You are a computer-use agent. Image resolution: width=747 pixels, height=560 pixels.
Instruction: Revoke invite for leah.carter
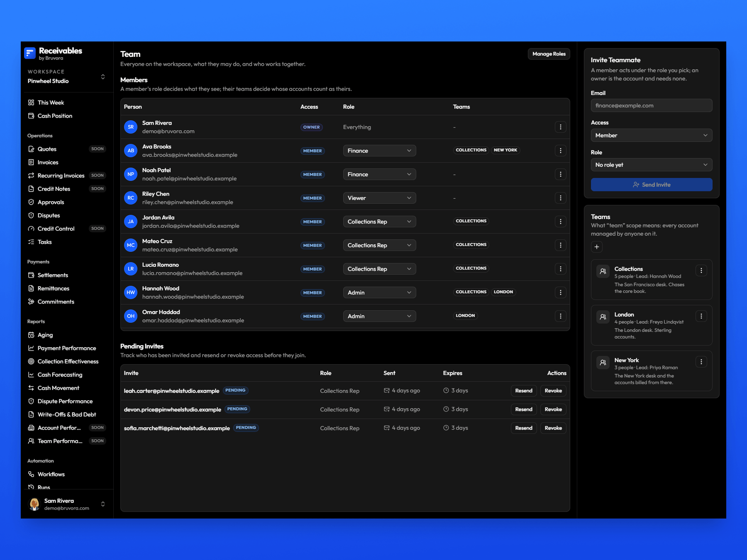pos(553,391)
